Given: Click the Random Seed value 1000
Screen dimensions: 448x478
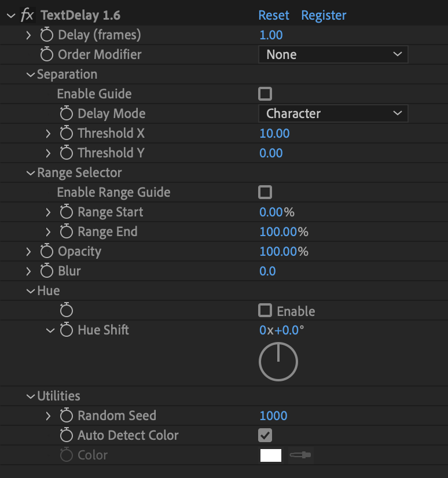Looking at the screenshot, I should point(273,416).
